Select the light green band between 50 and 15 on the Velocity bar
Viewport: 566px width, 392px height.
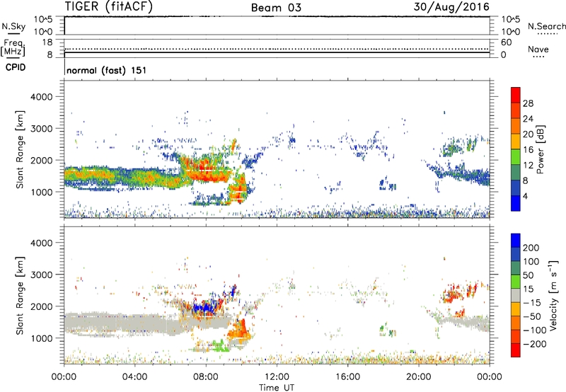click(516, 282)
